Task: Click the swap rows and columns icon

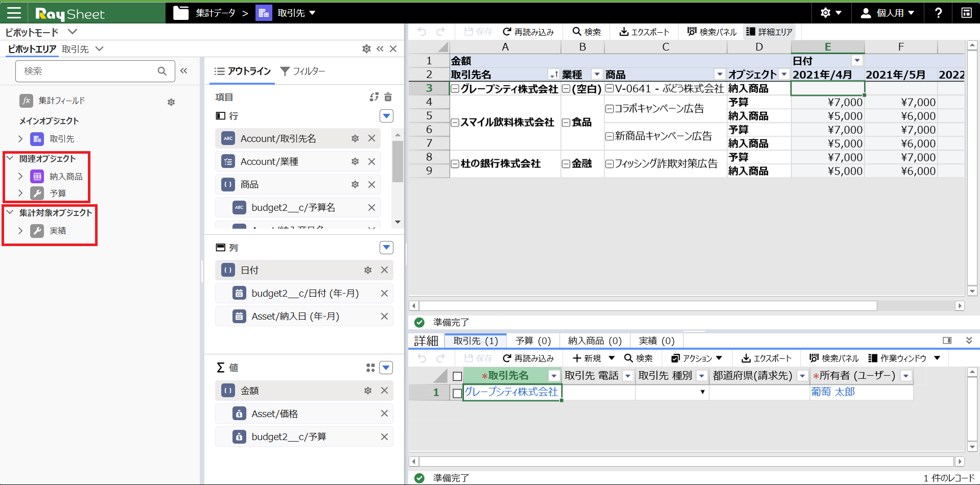Action: point(375,97)
